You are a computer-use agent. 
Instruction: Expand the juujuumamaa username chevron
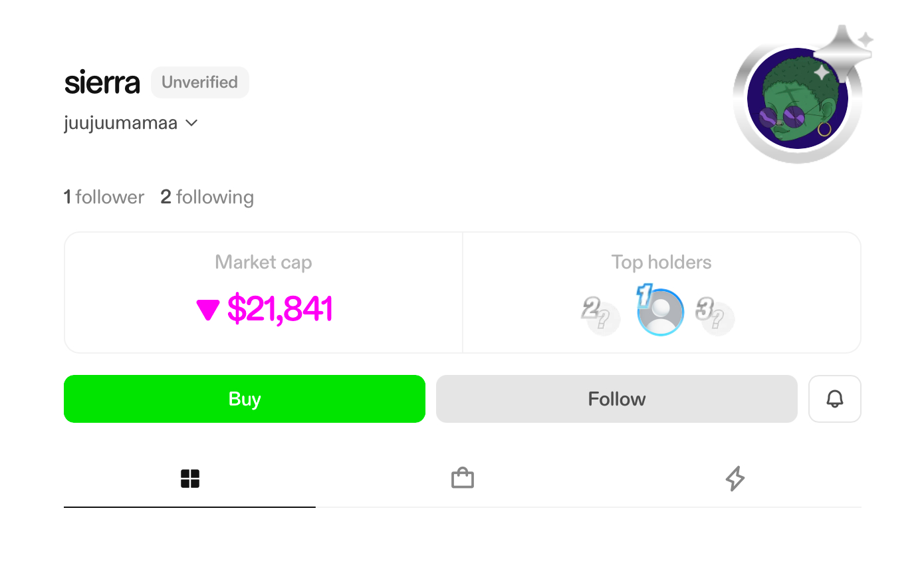[x=191, y=123]
